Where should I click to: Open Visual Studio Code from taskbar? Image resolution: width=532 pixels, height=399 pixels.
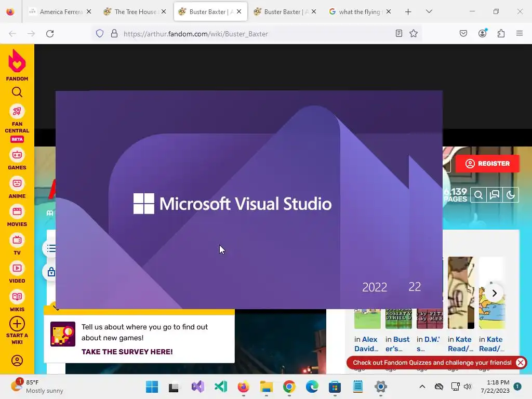coord(221,387)
